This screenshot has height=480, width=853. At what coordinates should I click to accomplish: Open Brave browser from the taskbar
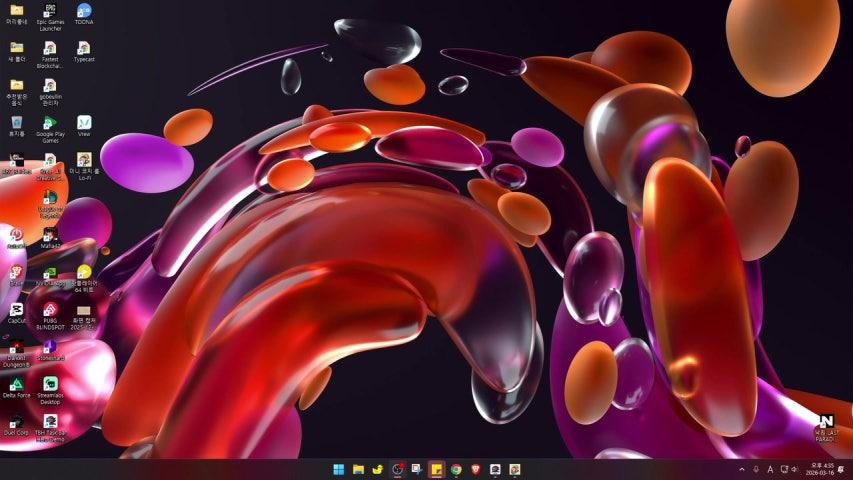pos(475,469)
